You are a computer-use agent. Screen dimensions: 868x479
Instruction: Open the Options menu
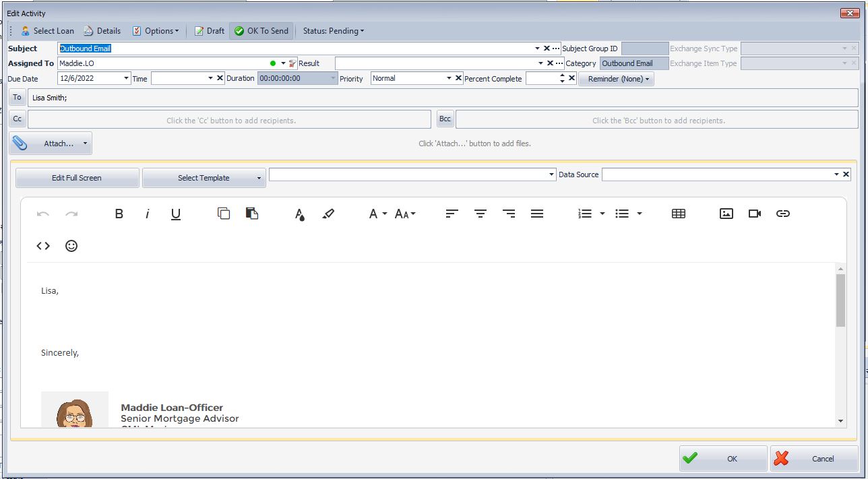(x=155, y=30)
